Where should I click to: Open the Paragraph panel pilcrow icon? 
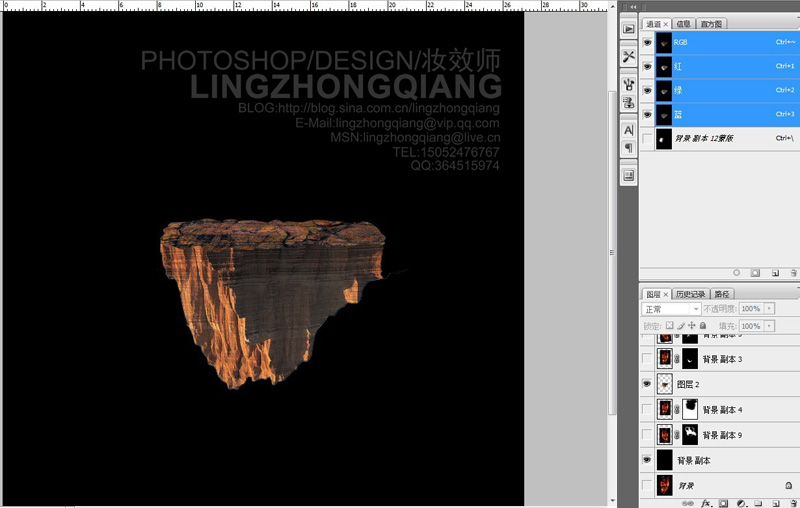(x=629, y=148)
